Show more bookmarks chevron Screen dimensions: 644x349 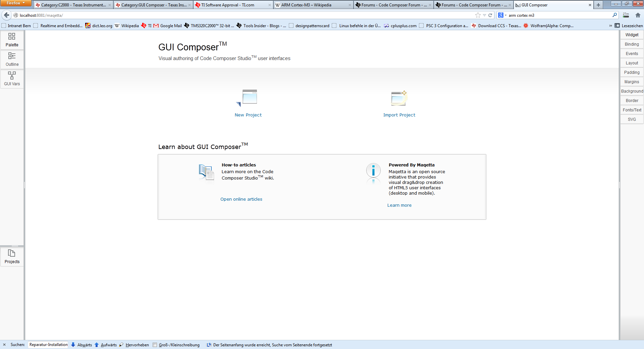click(610, 26)
